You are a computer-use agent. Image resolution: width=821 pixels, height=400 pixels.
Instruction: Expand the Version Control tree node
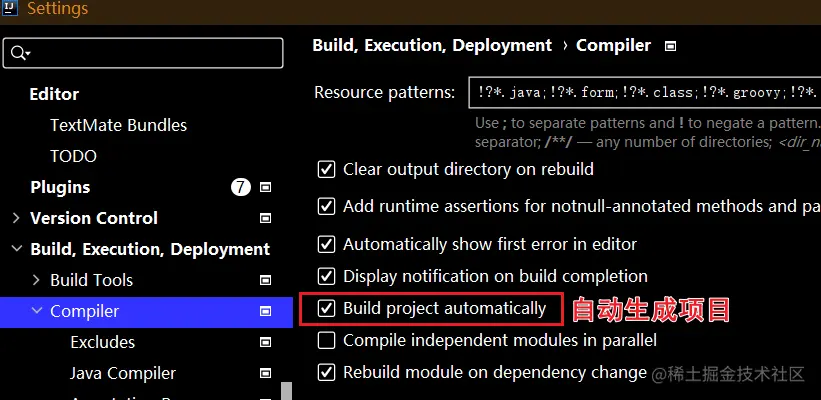[16, 218]
